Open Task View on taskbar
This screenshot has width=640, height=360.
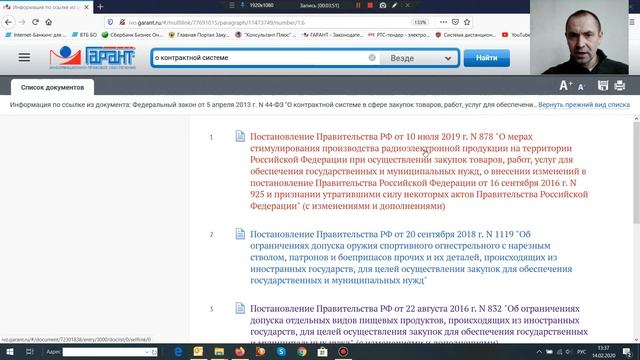pos(29,351)
